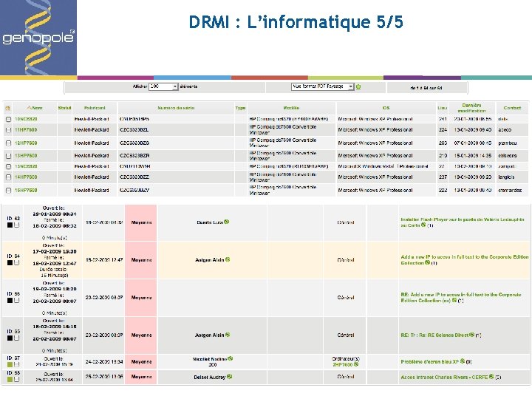Click the info icon next to Duarte Luis
This screenshot has width=532, height=399.
coord(227,222)
